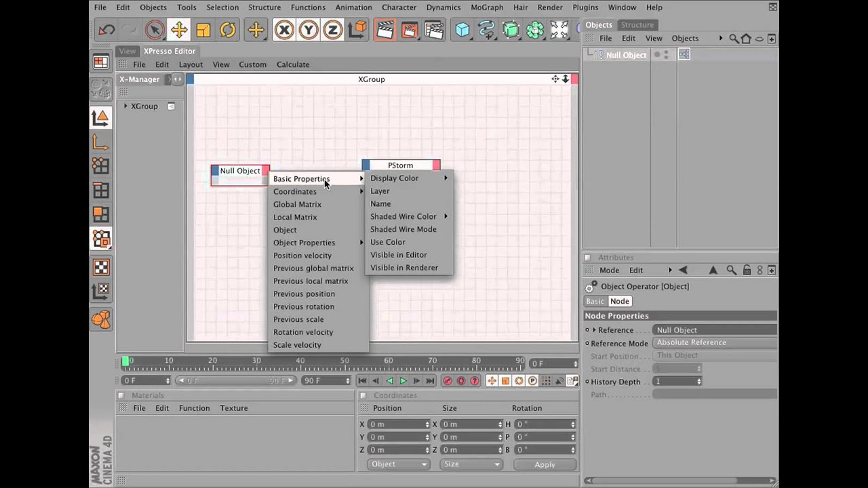The width and height of the screenshot is (868, 488).
Task: Choose Position velocity in the port menu
Action: (x=318, y=256)
